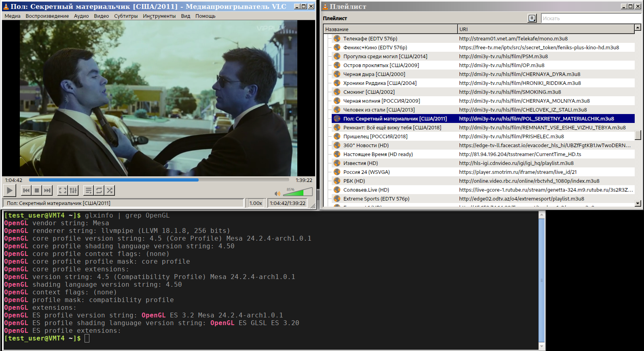This screenshot has width=644, height=351.
Task: Open the Медиа menu
Action: click(13, 16)
